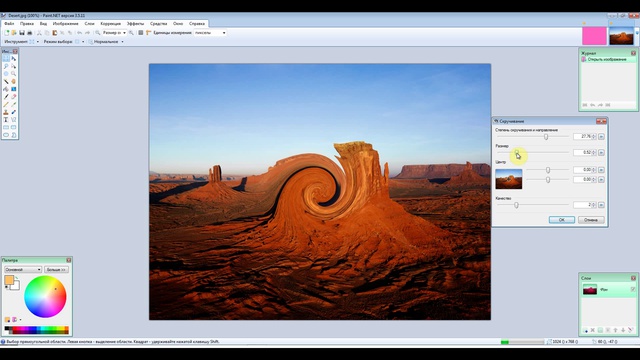Click the primary orange color swatch
640x360 pixels.
[x=9, y=280]
